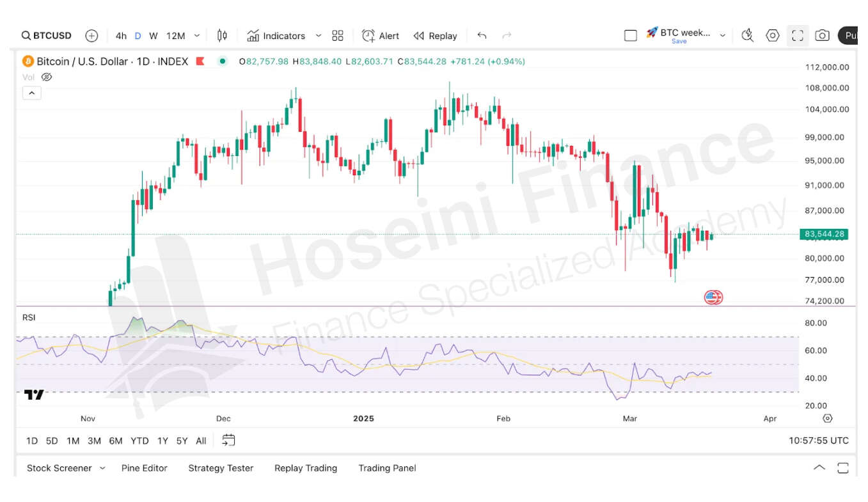Image resolution: width=868 pixels, height=502 pixels.
Task: Click the Vol indicator label
Action: 28,77
